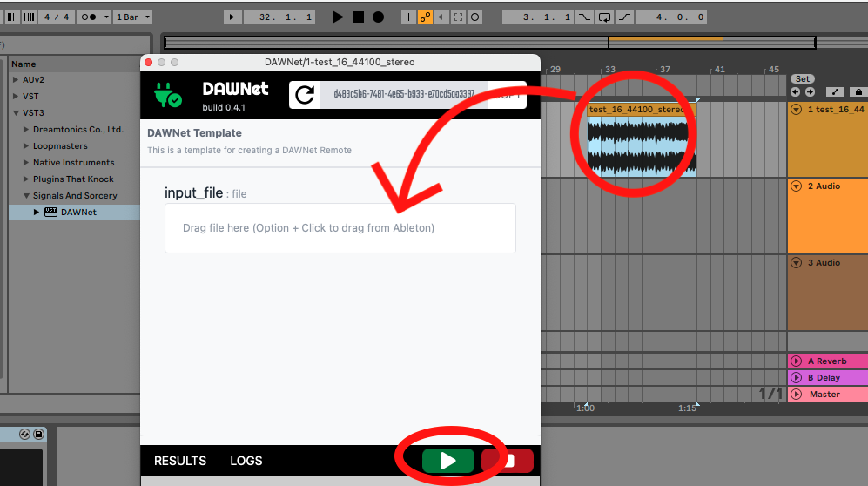Click arrangement position 32. 1. 1 field
The image size is (868, 486).
(279, 17)
